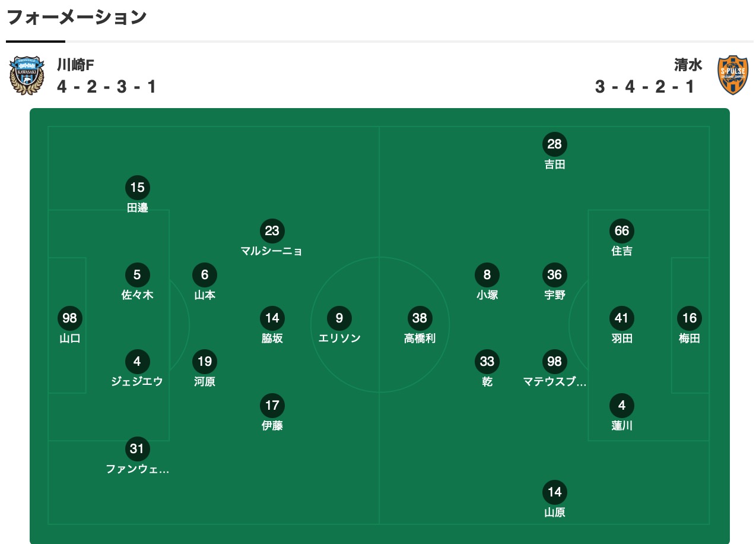Select Shimizu goalkeeper number 16 梅田
Image resolution: width=756 pixels, height=544 pixels.
pyautogui.click(x=690, y=318)
